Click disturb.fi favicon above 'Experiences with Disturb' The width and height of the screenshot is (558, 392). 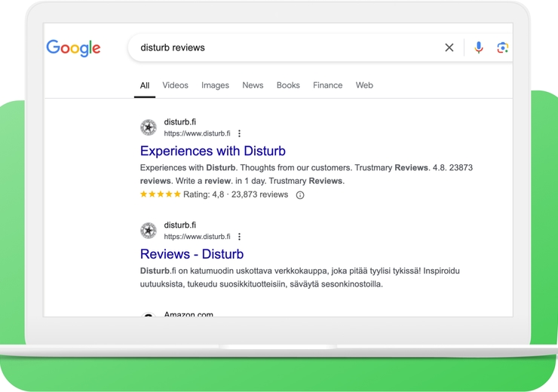pos(149,127)
